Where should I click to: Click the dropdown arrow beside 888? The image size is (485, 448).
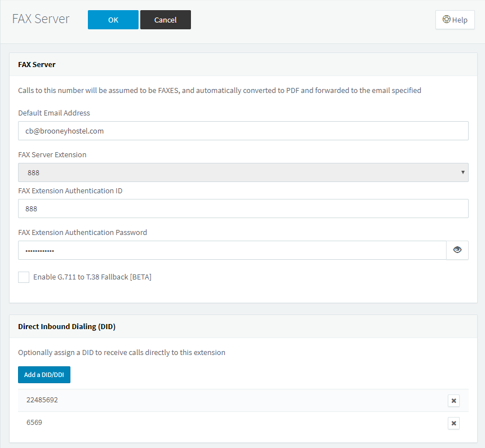click(462, 172)
